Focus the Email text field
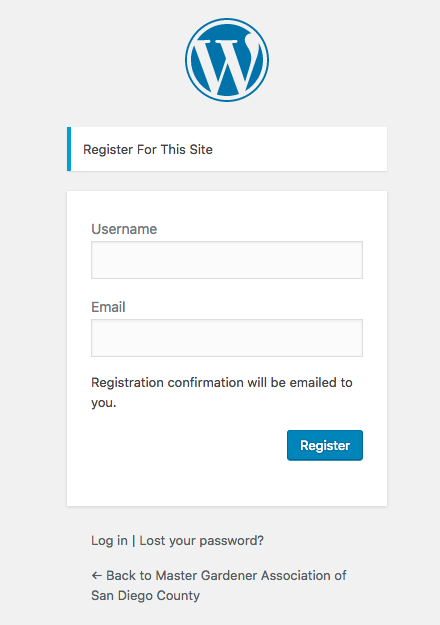The width and height of the screenshot is (440, 625). [x=227, y=338]
